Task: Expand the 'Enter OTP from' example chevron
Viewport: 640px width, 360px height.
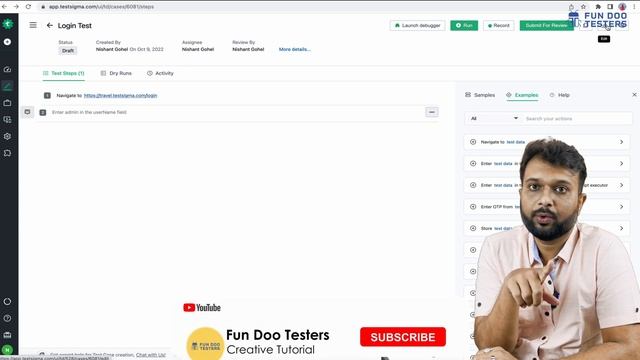Action: tap(622, 207)
